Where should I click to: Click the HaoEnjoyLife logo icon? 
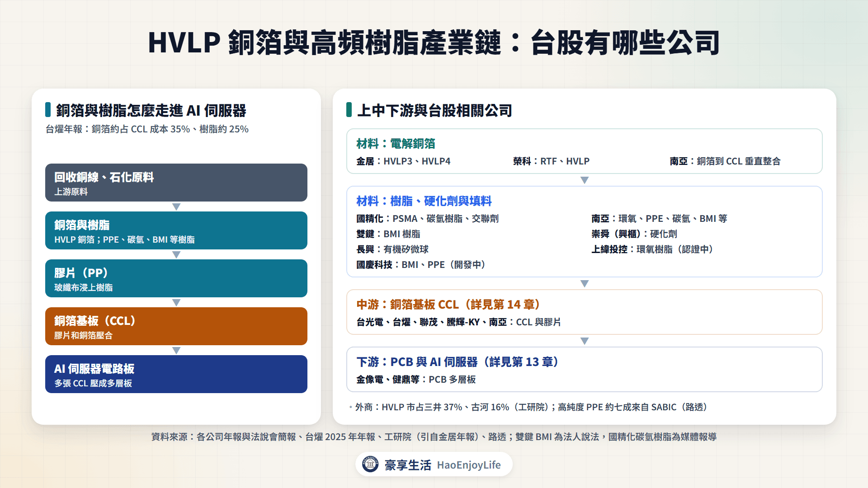(370, 464)
